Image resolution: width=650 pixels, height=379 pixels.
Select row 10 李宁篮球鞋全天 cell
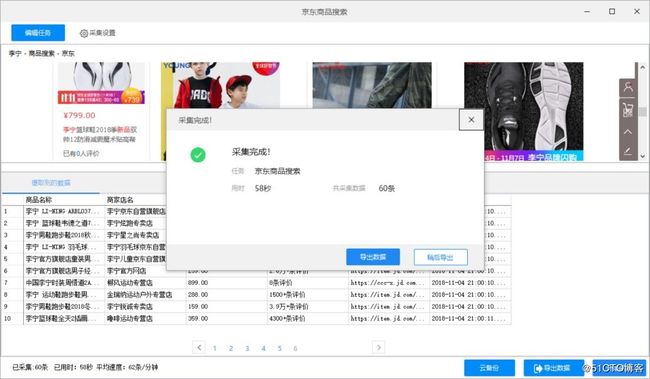click(63, 319)
